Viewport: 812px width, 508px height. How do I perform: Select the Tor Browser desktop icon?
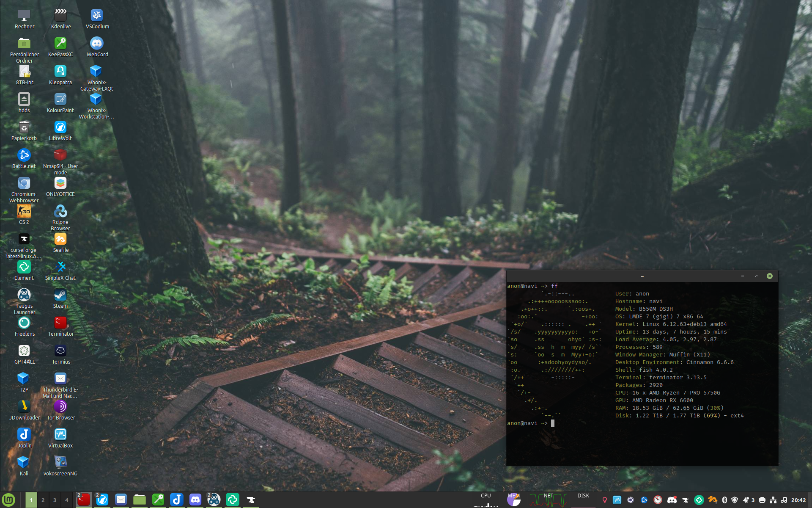click(x=60, y=407)
